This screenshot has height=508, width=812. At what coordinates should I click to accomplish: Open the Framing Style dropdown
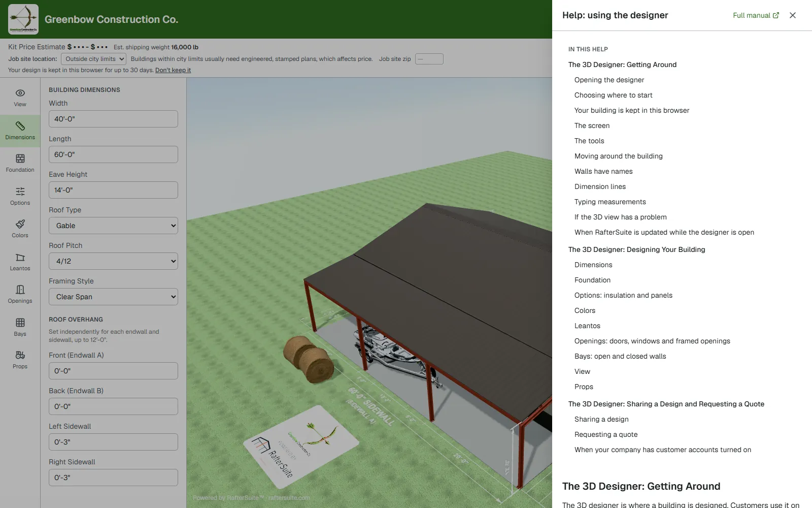pyautogui.click(x=113, y=297)
